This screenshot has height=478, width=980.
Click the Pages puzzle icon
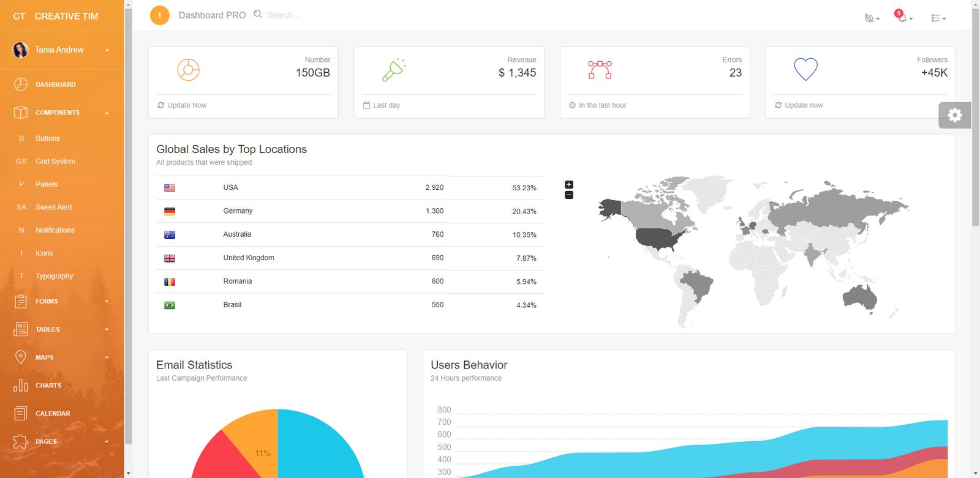pos(21,441)
